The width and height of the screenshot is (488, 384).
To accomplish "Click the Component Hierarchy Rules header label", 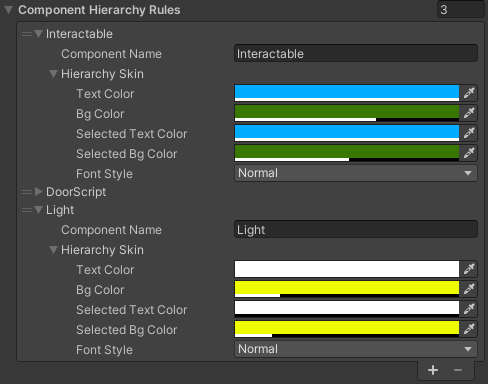I will [99, 10].
